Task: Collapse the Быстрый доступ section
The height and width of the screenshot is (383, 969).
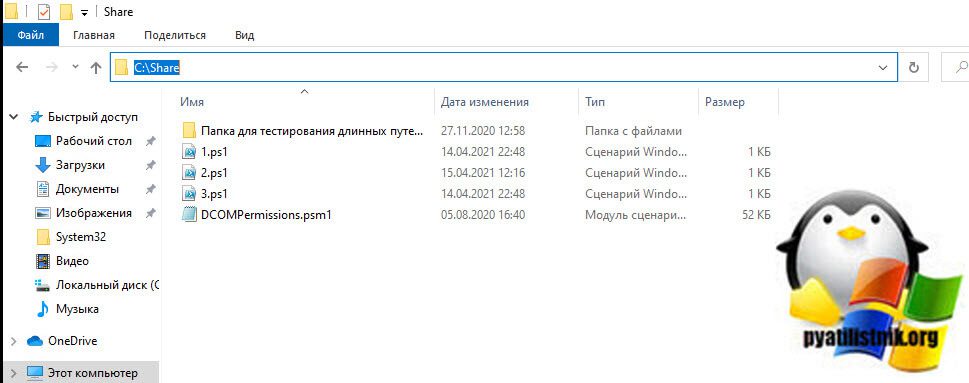Action: pos(14,117)
